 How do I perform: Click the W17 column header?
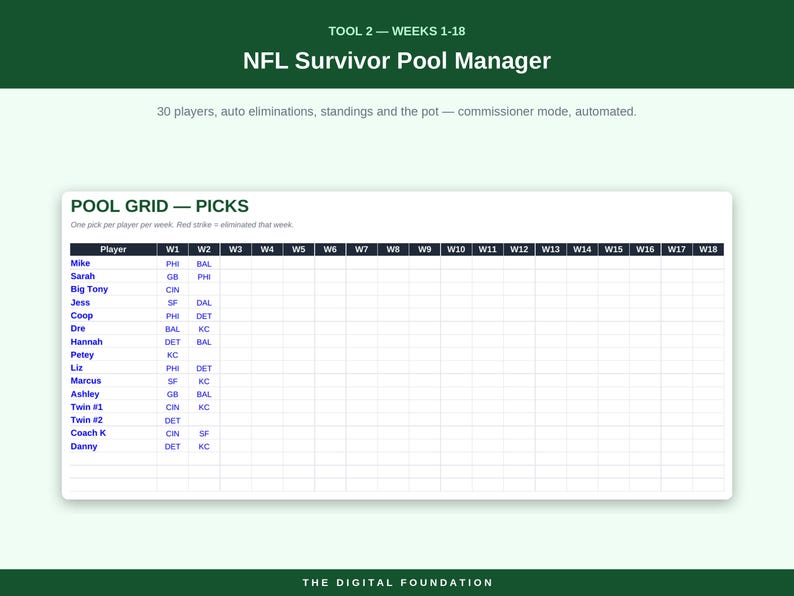click(x=677, y=249)
